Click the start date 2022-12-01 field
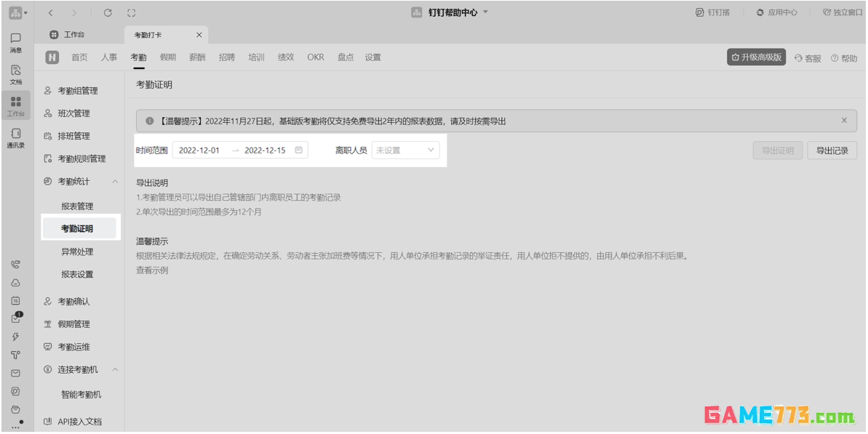Screen dimensions: 868x434 coord(199,150)
